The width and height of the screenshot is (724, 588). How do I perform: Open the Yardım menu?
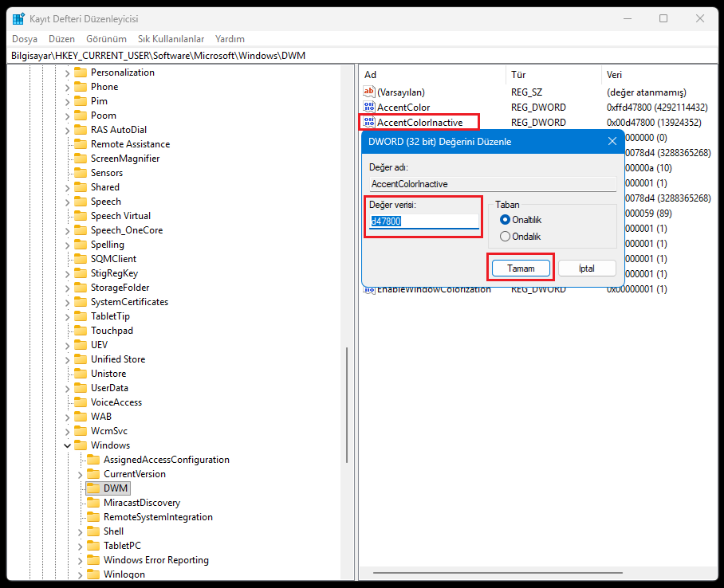click(x=230, y=39)
